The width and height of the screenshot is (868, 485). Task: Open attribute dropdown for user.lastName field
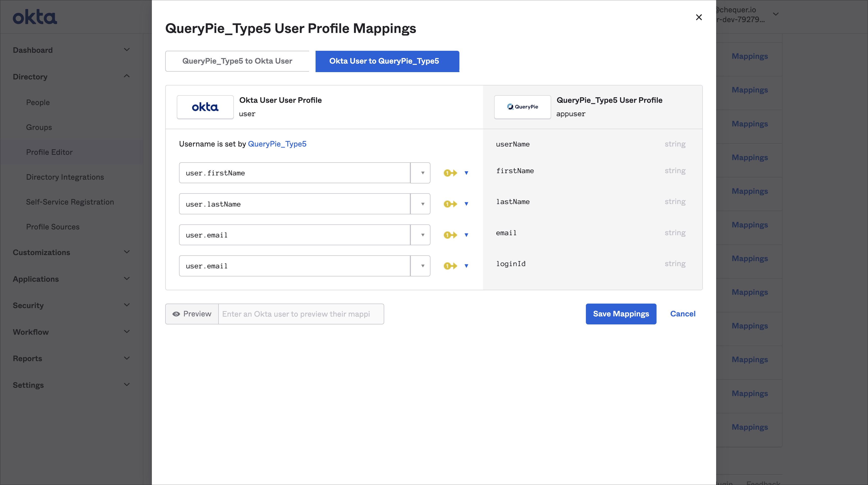point(420,204)
